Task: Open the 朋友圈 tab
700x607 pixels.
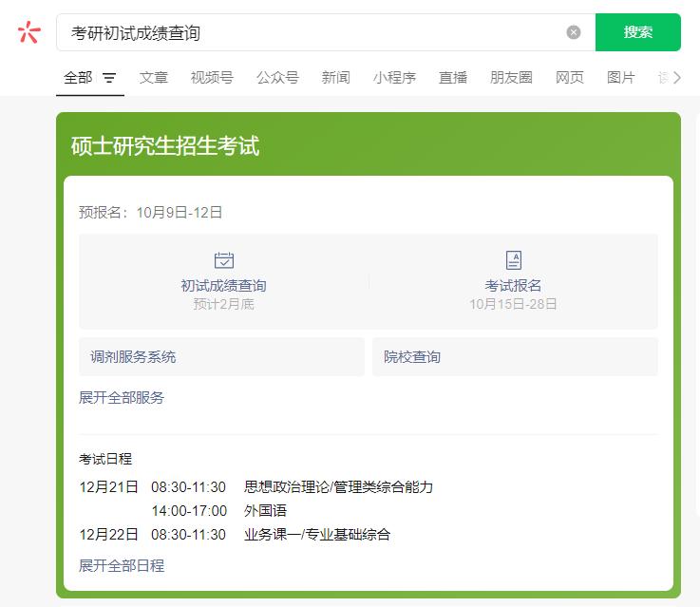Action: pos(511,78)
